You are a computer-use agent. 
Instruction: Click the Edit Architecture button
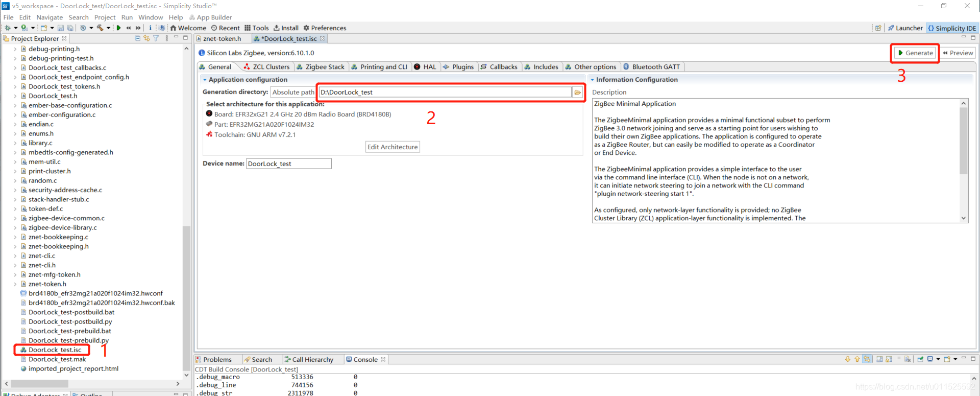(393, 147)
